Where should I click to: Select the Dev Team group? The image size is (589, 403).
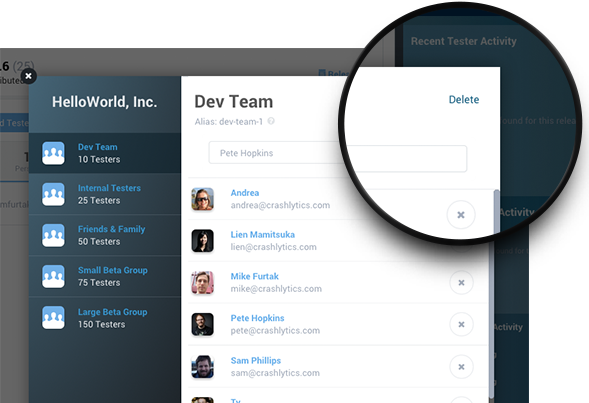(105, 153)
